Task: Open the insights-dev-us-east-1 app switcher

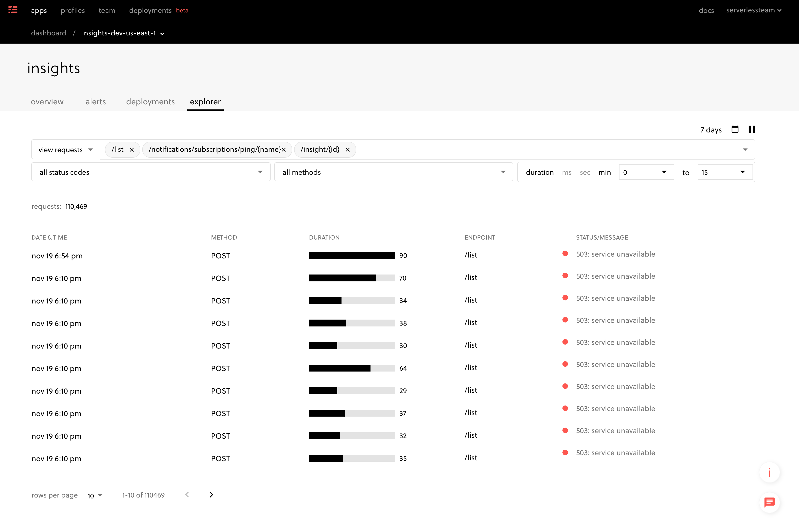Action: click(x=162, y=33)
